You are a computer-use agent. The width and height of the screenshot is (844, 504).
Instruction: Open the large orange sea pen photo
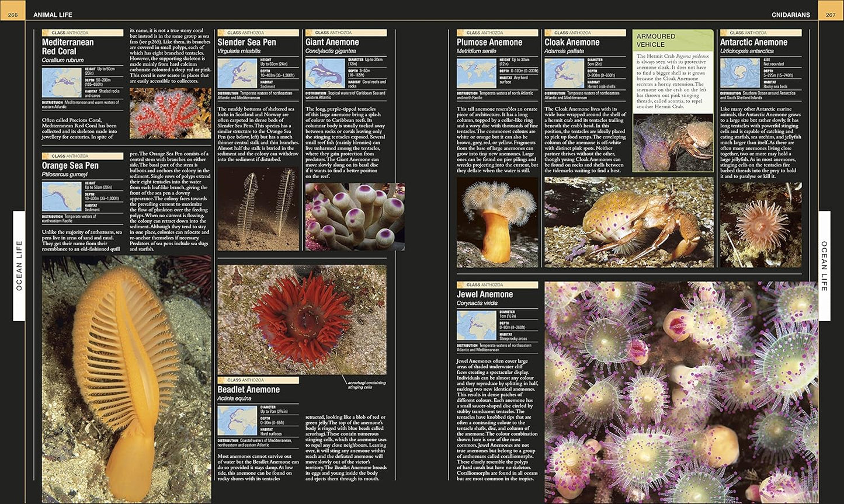[126, 379]
